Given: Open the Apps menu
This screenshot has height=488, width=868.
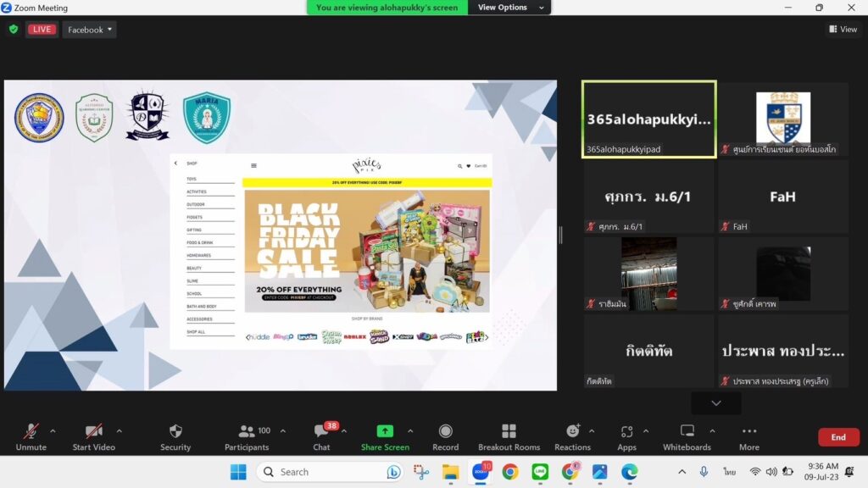Looking at the screenshot, I should tap(626, 431).
